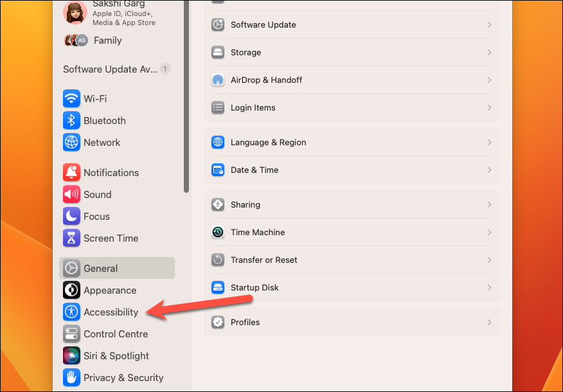Click the Family member avatars
Image resolution: width=563 pixels, height=392 pixels.
coord(76,40)
